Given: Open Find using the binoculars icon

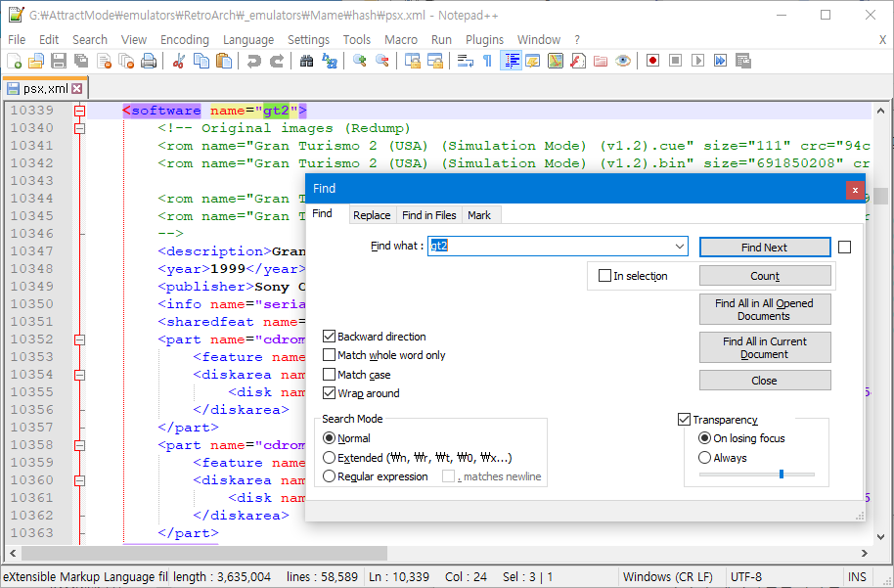Looking at the screenshot, I should pos(307,61).
